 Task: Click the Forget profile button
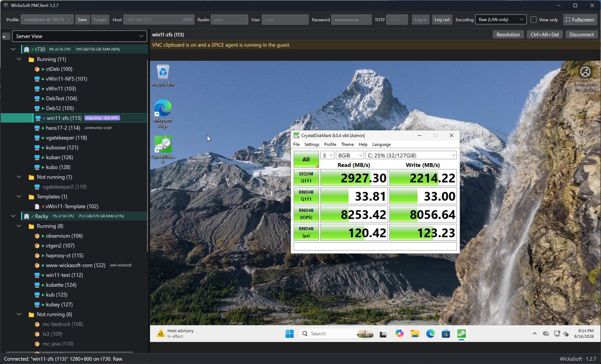[x=100, y=19]
